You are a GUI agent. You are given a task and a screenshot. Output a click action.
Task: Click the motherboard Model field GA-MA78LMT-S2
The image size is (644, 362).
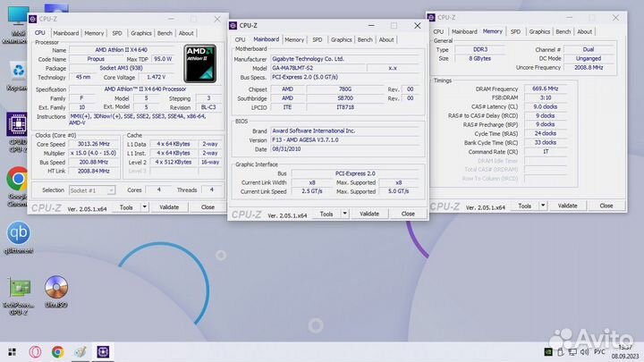(x=318, y=68)
